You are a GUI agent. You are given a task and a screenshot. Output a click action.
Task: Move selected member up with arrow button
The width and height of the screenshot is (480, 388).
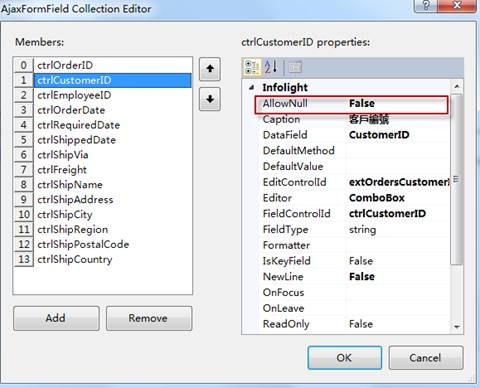210,69
